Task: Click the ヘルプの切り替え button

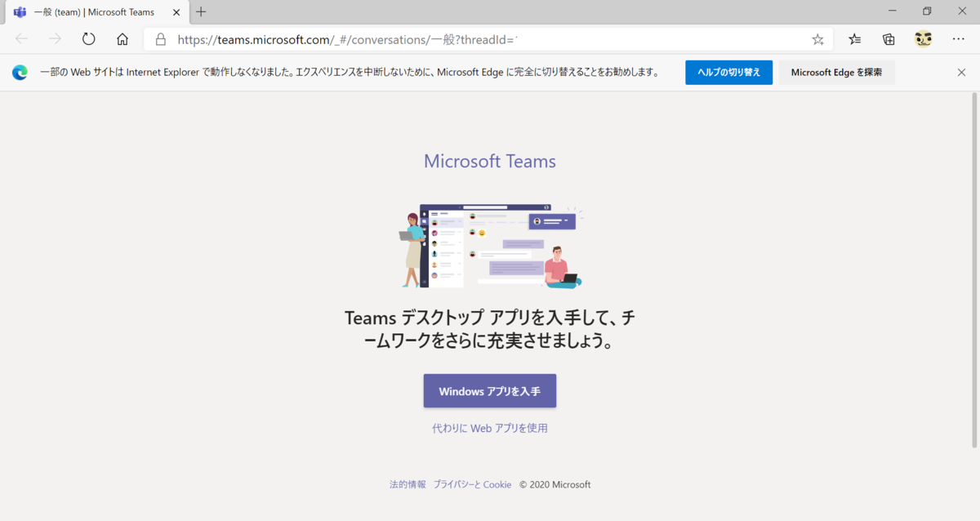Action: pyautogui.click(x=728, y=72)
